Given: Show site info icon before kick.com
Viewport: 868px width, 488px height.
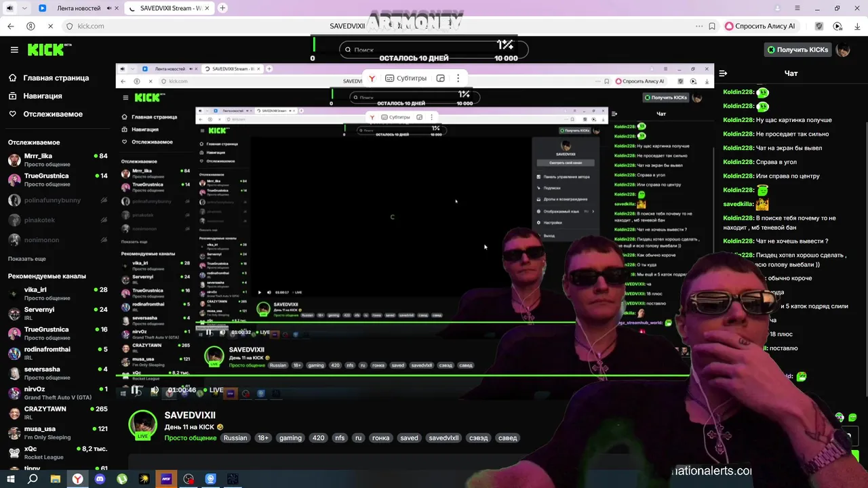Looking at the screenshot, I should pyautogui.click(x=69, y=26).
